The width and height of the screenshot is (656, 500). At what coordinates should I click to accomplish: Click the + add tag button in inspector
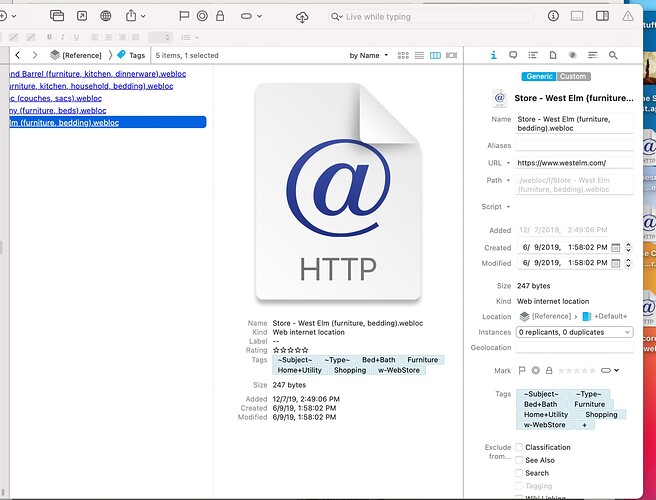pos(584,425)
